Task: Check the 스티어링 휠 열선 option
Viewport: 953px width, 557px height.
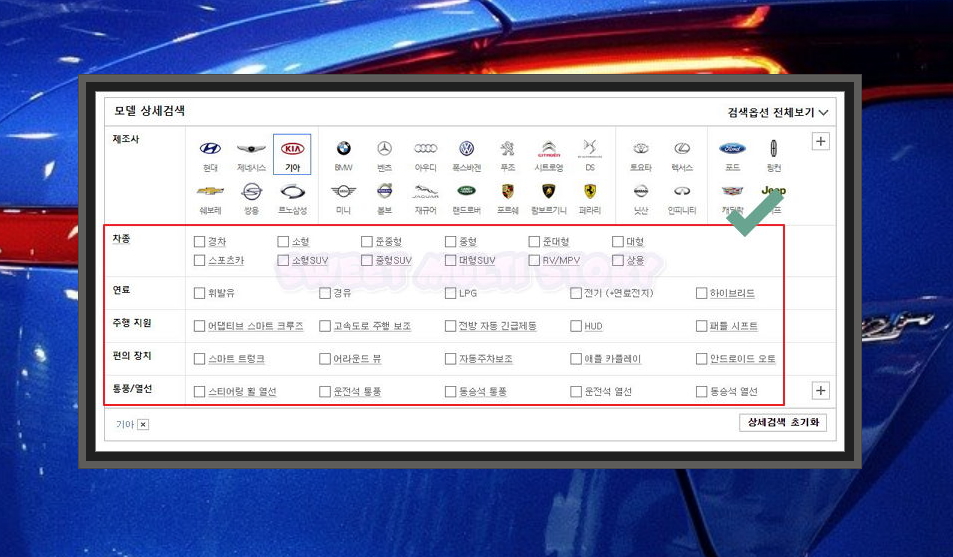Action: click(199, 392)
